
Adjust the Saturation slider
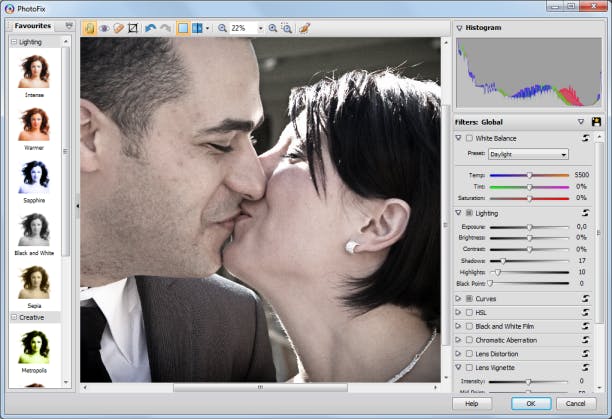[529, 198]
